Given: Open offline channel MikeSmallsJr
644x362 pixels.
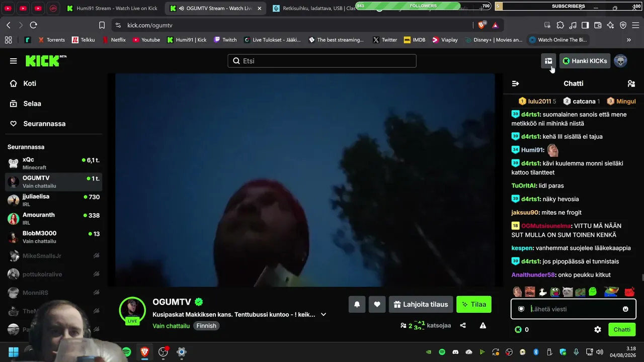Looking at the screenshot, I should [53, 256].
